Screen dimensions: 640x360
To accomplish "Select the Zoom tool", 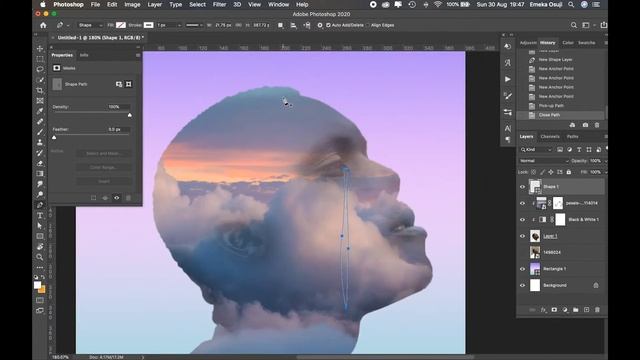I will 40,257.
